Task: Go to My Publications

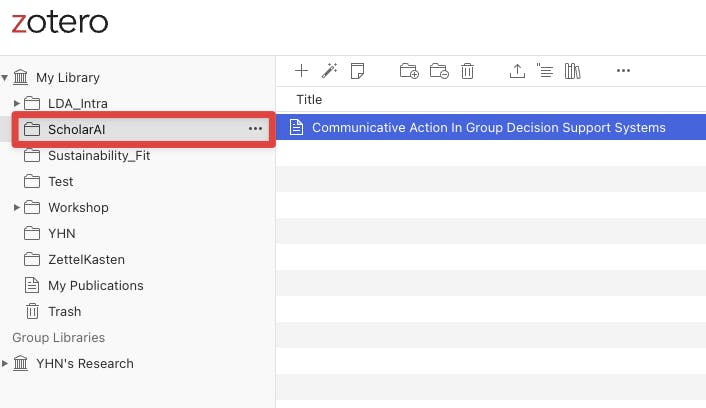Action: click(x=95, y=285)
